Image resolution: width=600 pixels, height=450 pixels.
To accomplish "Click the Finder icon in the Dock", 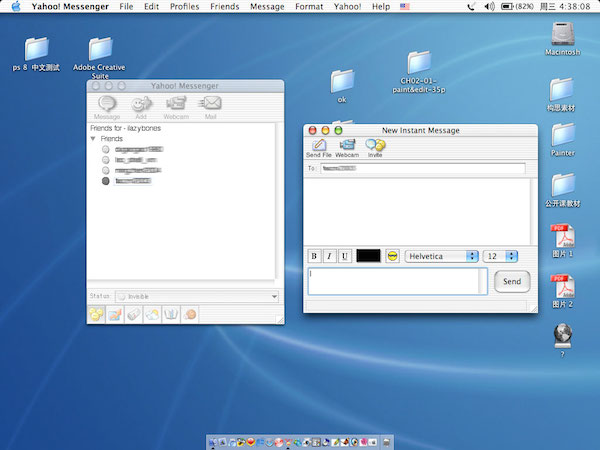I will [x=213, y=442].
